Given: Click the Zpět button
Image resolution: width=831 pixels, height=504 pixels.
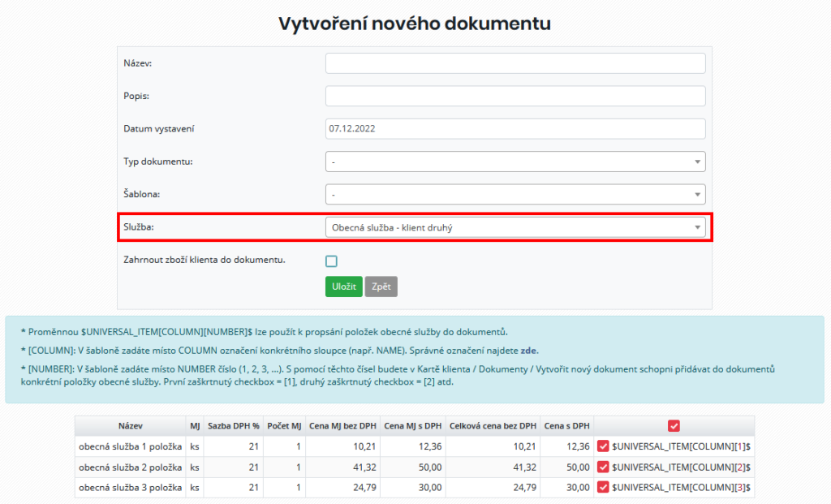Looking at the screenshot, I should click(x=381, y=286).
